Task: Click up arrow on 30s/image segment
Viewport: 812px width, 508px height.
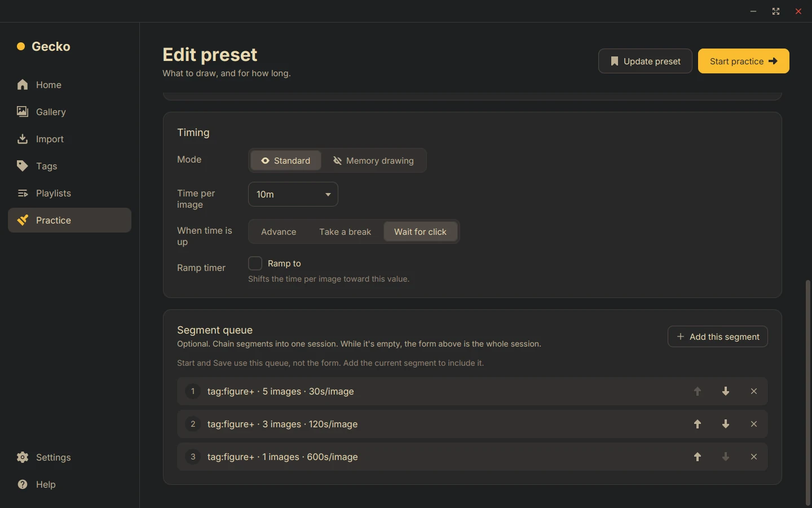Action: 698,391
